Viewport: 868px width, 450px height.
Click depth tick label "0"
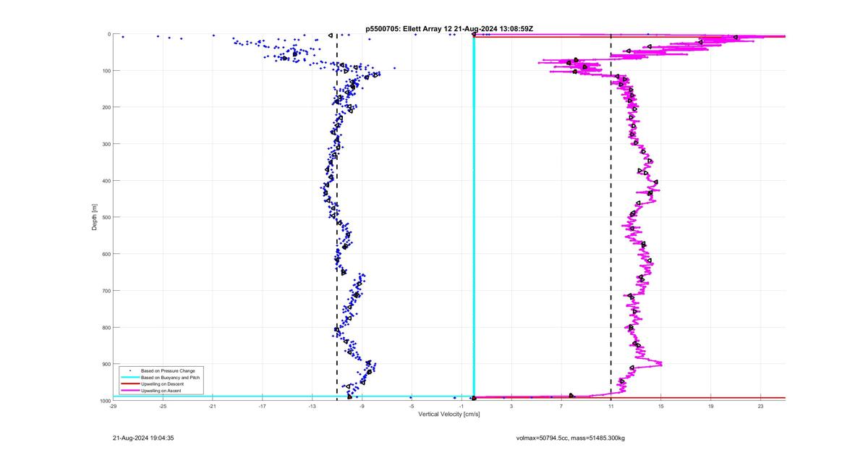tap(109, 34)
